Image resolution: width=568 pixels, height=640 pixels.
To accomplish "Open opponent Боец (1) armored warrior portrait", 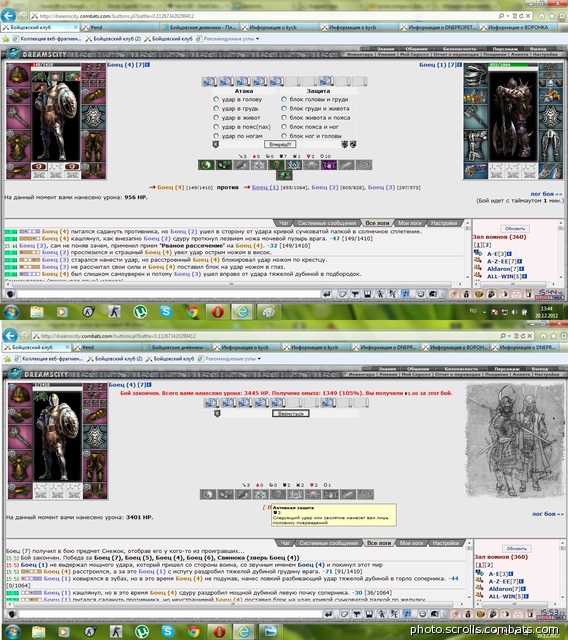I will tap(513, 116).
